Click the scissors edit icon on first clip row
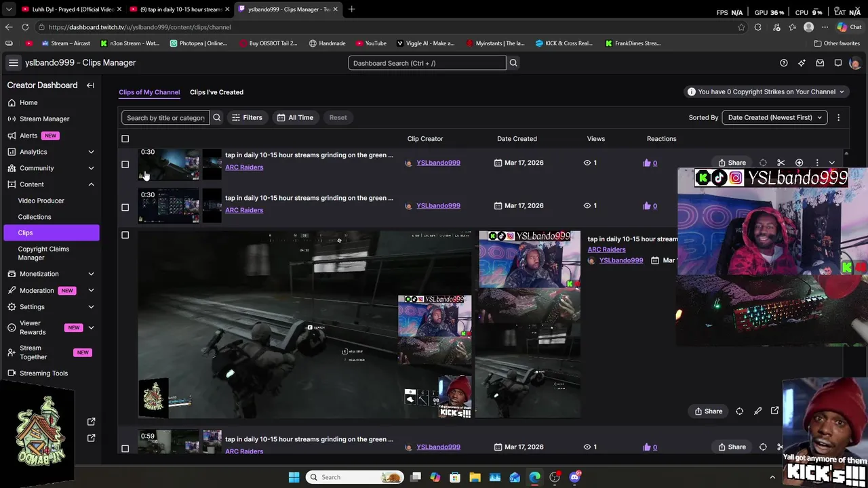Viewport: 868px width, 488px height. (x=781, y=163)
